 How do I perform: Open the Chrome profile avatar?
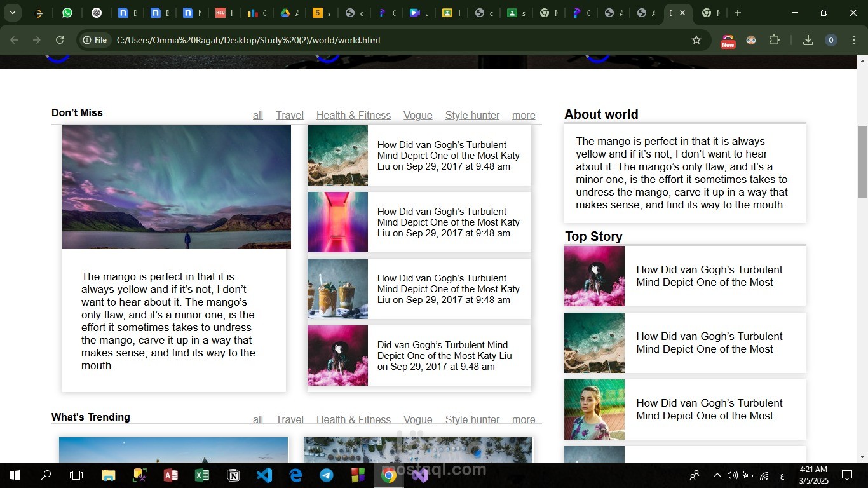coord(831,40)
